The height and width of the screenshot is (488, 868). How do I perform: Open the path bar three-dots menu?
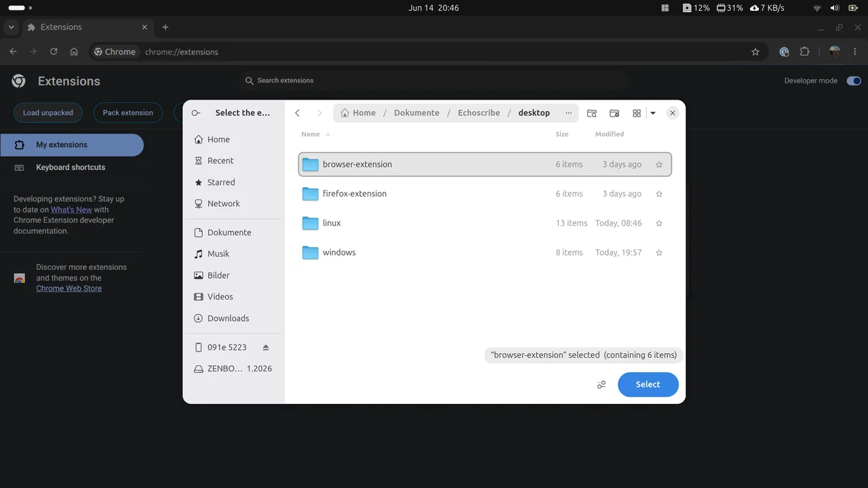pyautogui.click(x=568, y=113)
